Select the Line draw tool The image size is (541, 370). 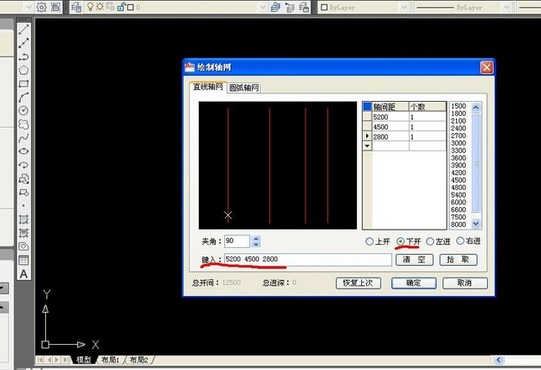coord(23,29)
